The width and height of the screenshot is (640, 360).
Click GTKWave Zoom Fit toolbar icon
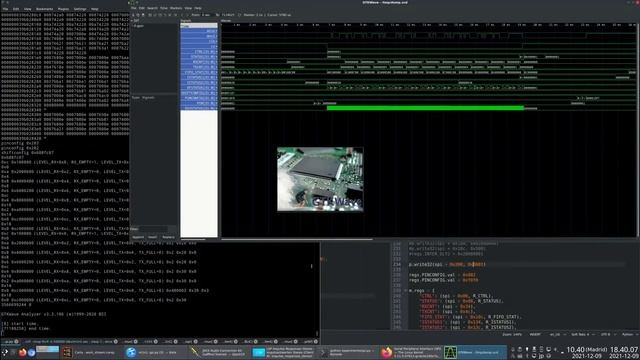click(150, 15)
